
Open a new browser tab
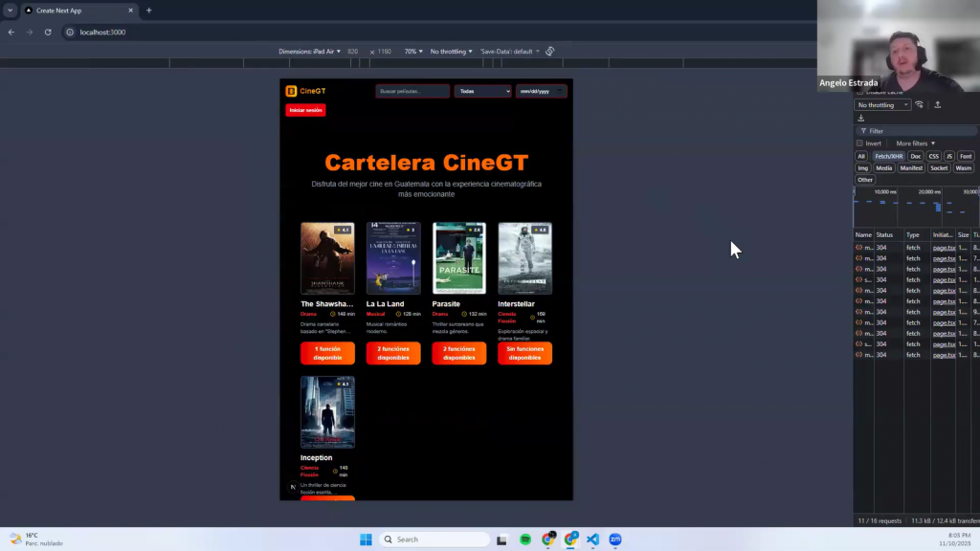(x=148, y=11)
